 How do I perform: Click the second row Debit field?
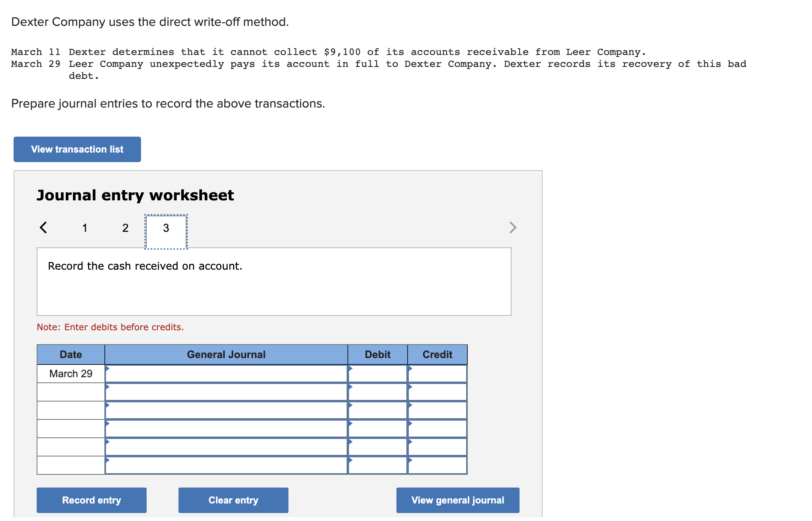point(378,392)
